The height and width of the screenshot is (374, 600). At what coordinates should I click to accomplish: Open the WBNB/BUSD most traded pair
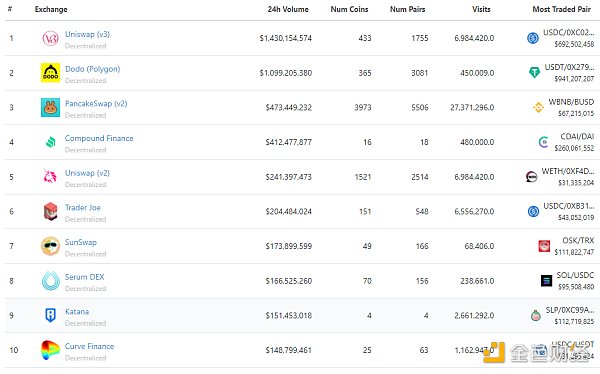571,102
